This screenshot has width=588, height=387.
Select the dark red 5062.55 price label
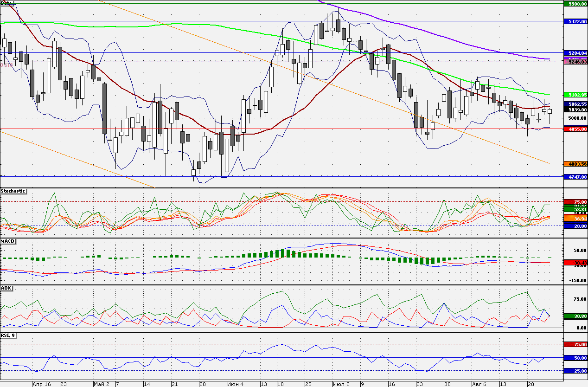click(x=575, y=104)
